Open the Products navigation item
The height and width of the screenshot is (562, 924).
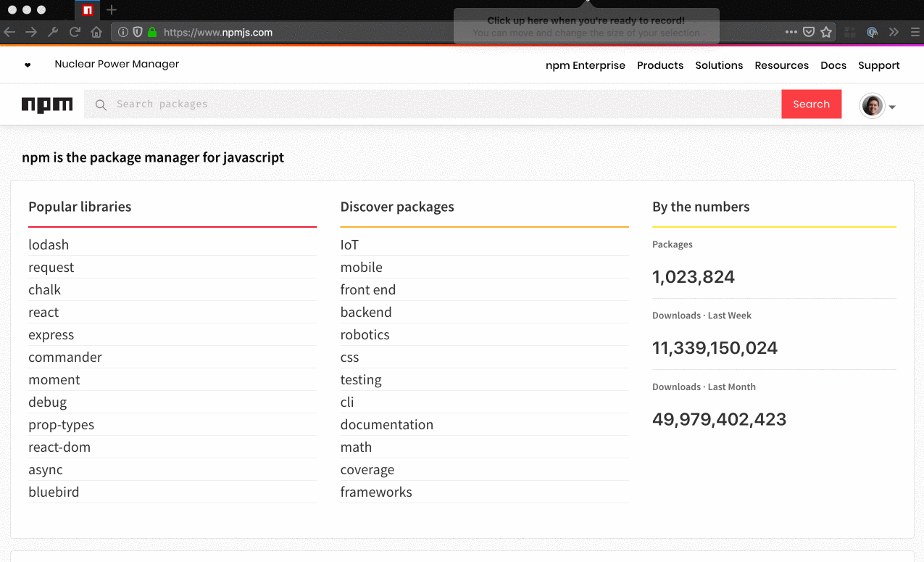pyautogui.click(x=660, y=65)
